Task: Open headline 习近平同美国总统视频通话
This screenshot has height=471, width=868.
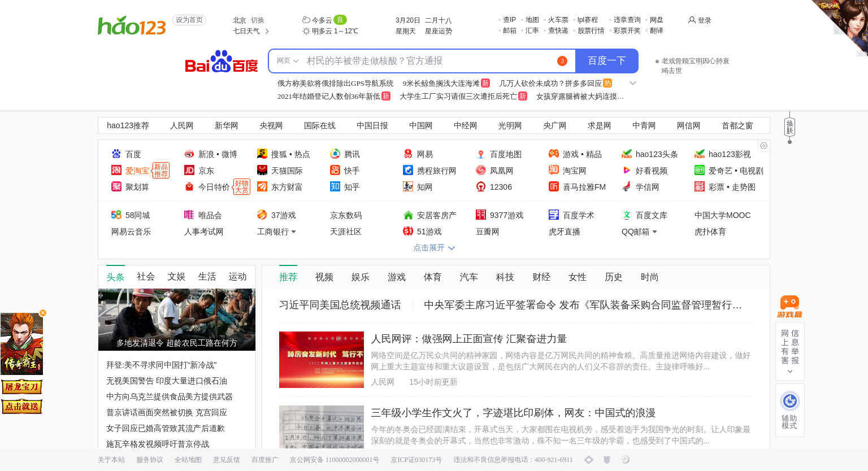Action: pos(340,305)
